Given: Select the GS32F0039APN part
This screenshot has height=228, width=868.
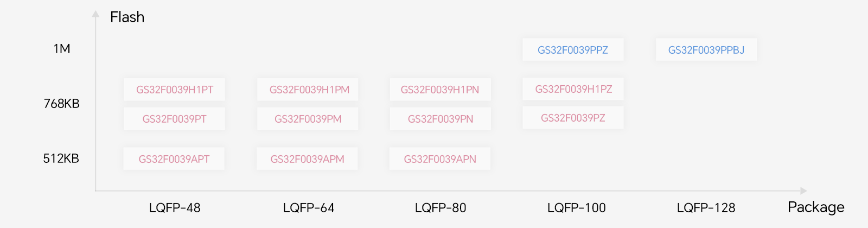Looking at the screenshot, I should click(x=440, y=159).
